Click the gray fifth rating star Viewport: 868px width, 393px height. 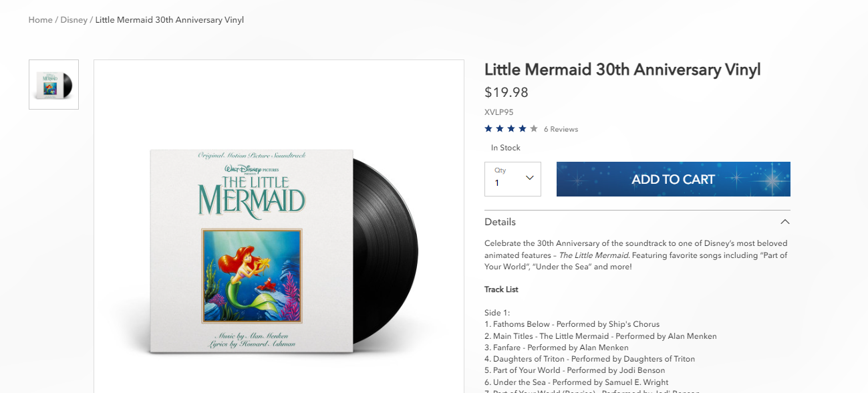click(x=534, y=129)
